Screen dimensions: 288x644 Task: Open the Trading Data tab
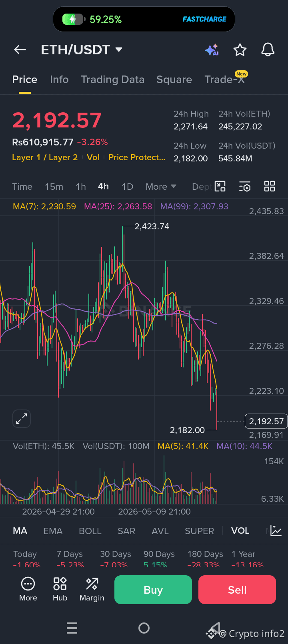click(113, 80)
